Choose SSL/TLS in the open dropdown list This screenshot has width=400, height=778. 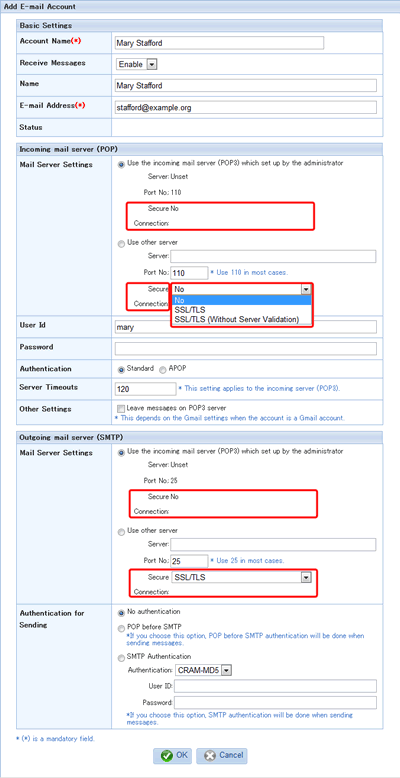[242, 310]
